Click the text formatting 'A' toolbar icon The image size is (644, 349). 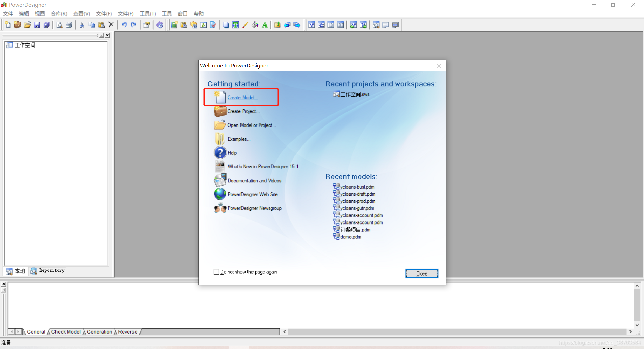pyautogui.click(x=265, y=25)
